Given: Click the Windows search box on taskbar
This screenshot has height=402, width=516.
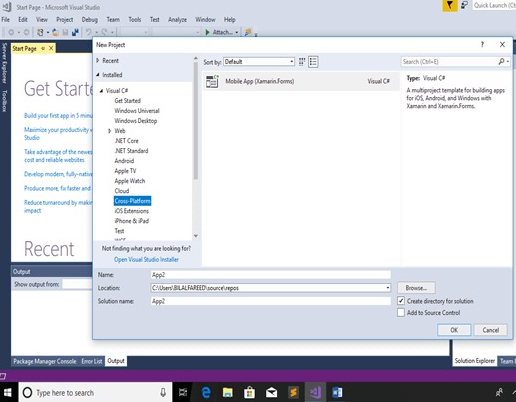Looking at the screenshot, I should (95, 393).
